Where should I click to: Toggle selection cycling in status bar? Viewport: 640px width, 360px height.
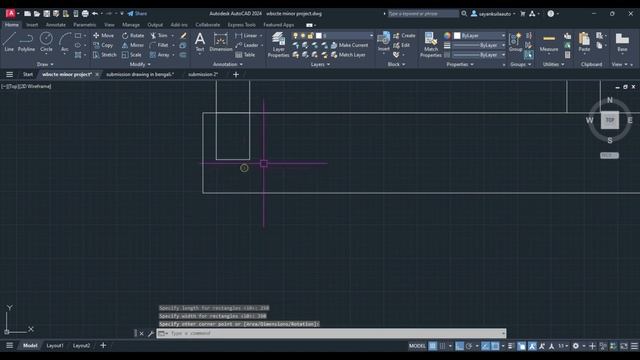pyautogui.click(x=522, y=346)
